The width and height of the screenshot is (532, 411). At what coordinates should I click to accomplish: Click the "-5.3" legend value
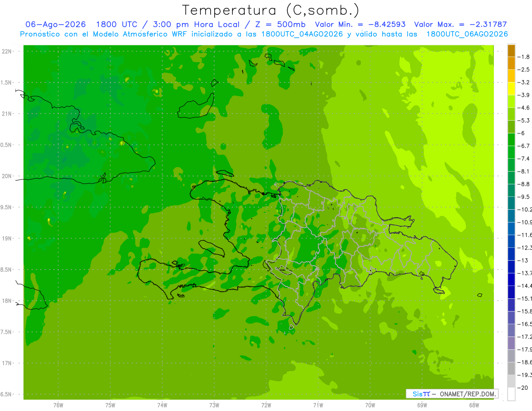524,120
